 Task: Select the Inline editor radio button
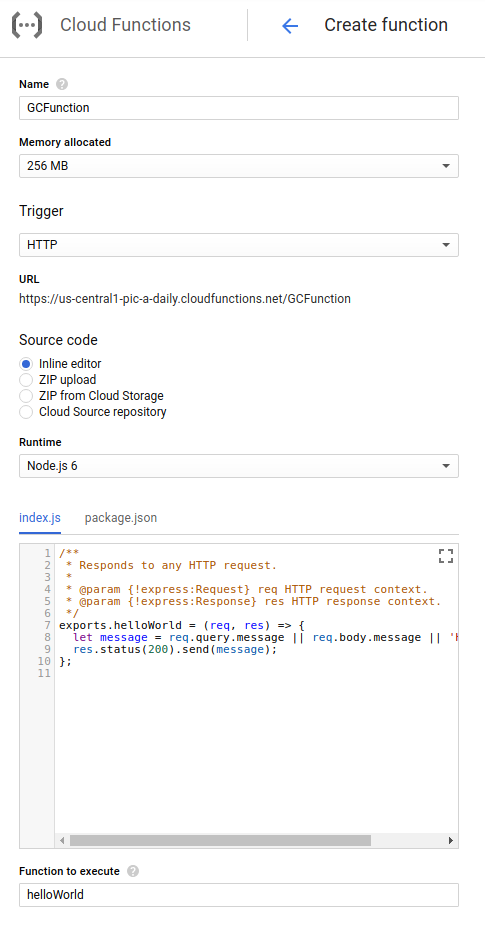pyautogui.click(x=25, y=364)
